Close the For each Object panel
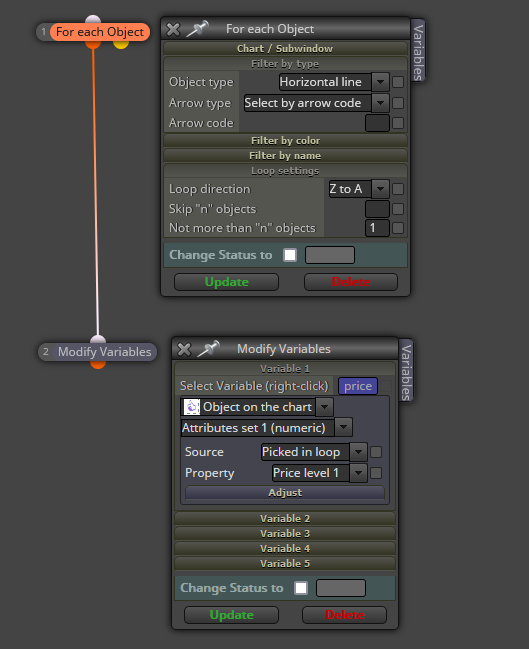 [173, 29]
